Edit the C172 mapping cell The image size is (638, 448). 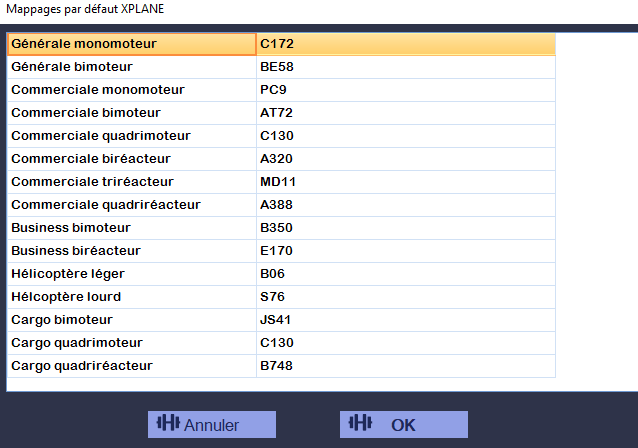tap(406, 44)
